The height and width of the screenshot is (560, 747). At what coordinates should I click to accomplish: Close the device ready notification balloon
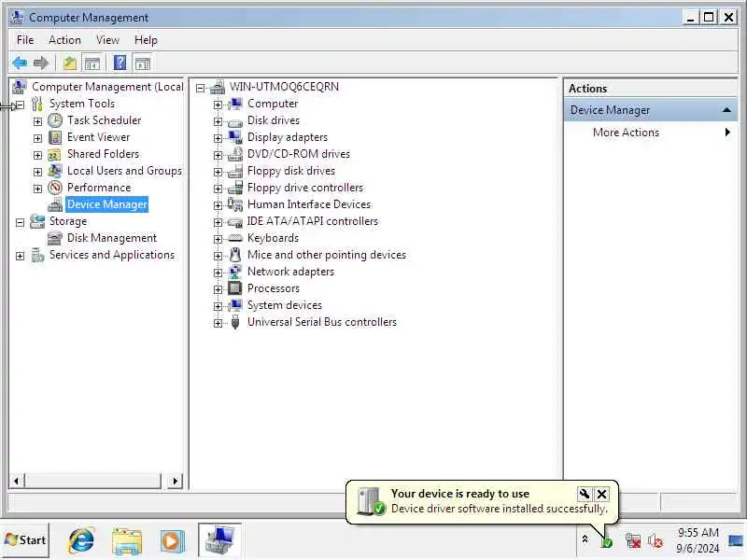coord(601,494)
